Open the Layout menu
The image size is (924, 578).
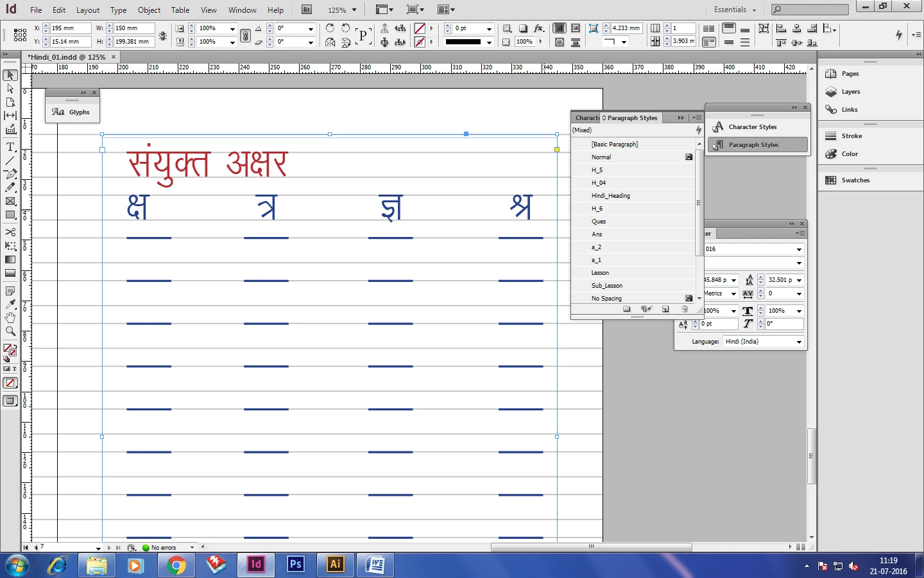point(88,10)
